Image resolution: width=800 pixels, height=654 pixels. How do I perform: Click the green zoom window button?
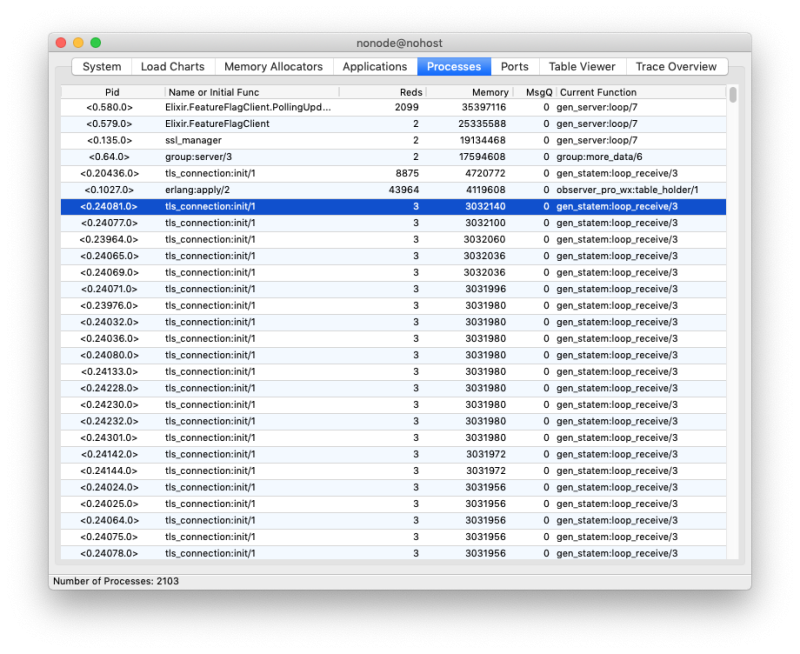pos(94,43)
